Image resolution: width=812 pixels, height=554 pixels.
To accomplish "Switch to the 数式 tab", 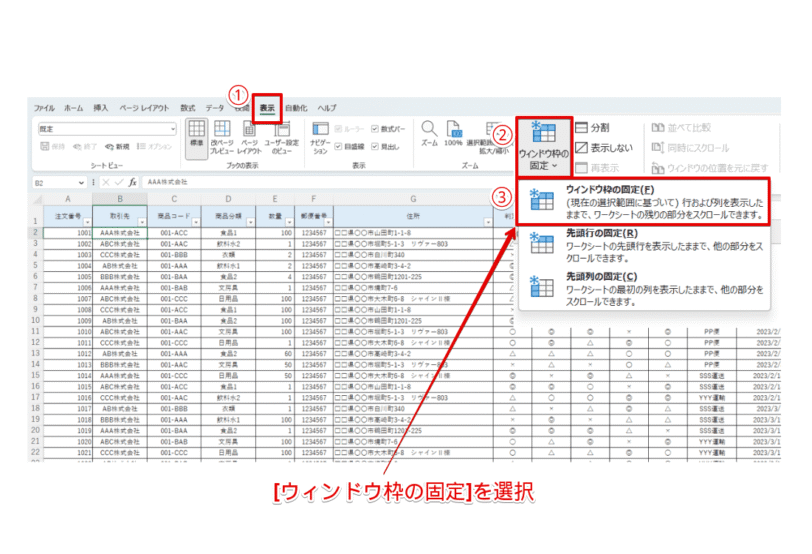I will 187,108.
